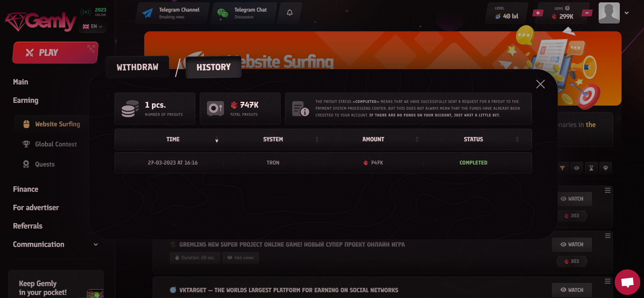Switch to the HISTORY tab
This screenshot has height=298, width=644.
(213, 67)
